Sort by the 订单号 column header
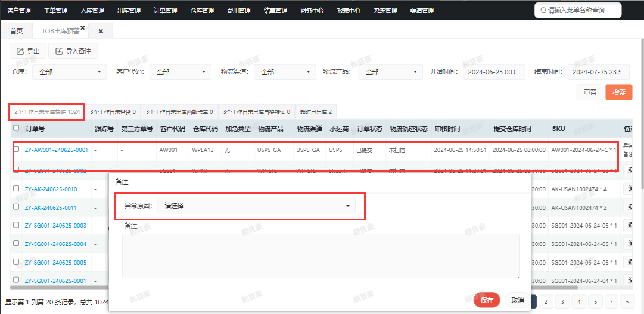The height and width of the screenshot is (314, 644). 35,129
